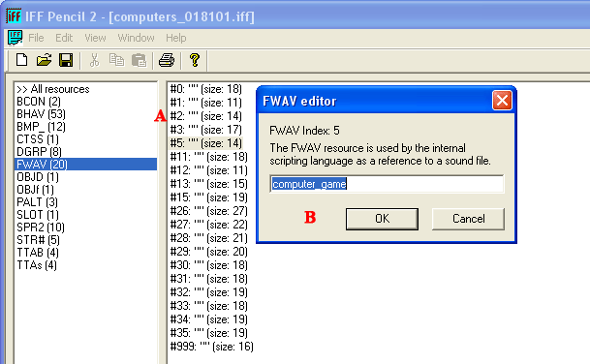Select OBJD (1) resource type
The height and width of the screenshot is (364, 590).
click(x=86, y=177)
